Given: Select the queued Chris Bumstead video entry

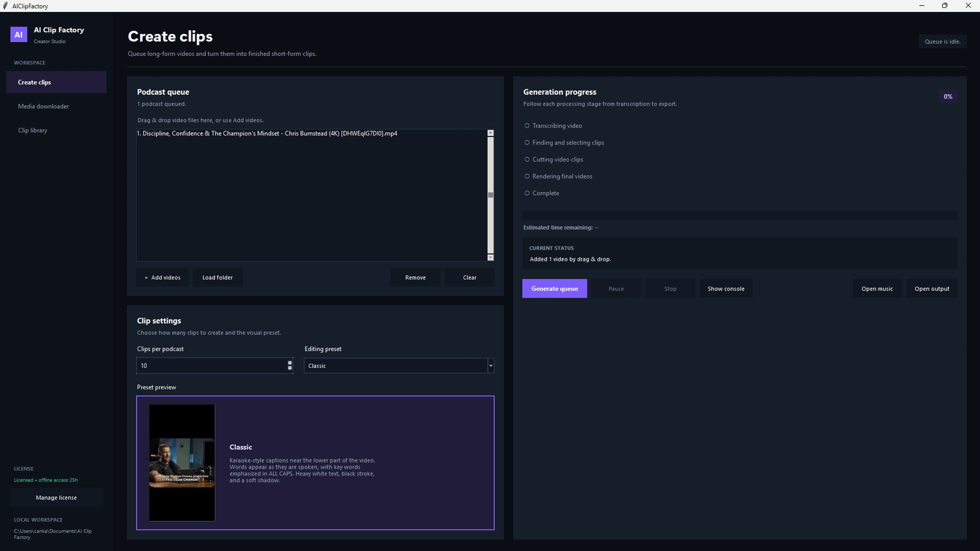Looking at the screenshot, I should pos(267,134).
